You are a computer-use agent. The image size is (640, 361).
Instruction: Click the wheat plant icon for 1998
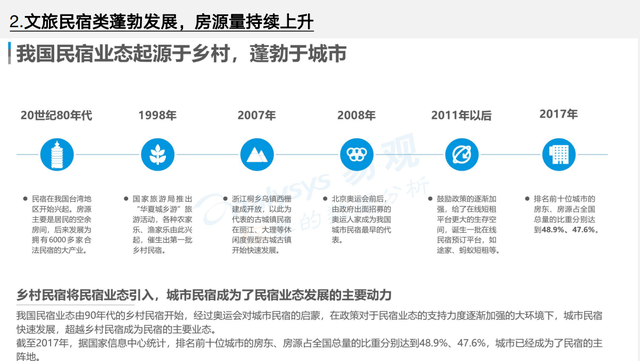pyautogui.click(x=158, y=155)
